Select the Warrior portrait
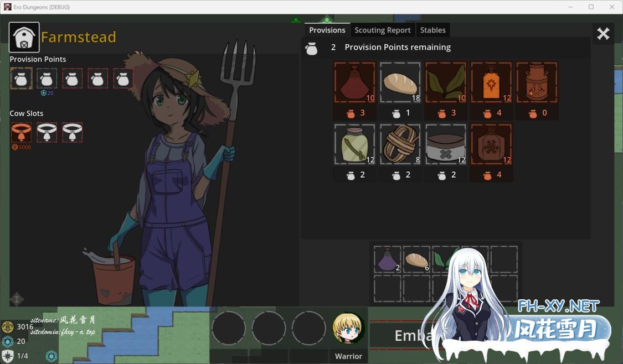 tap(348, 328)
